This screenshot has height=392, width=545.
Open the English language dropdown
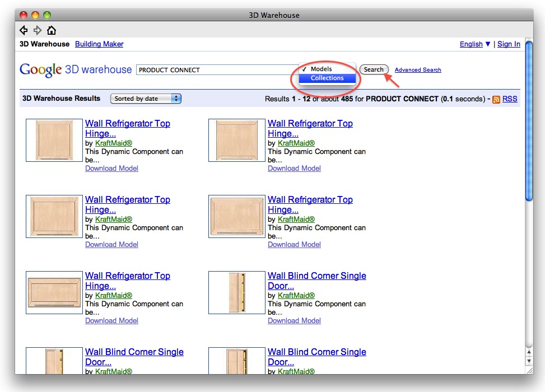[475, 44]
